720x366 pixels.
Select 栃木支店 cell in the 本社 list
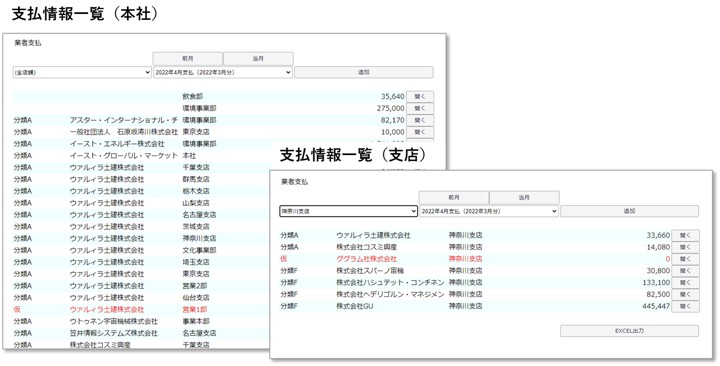pos(196,191)
